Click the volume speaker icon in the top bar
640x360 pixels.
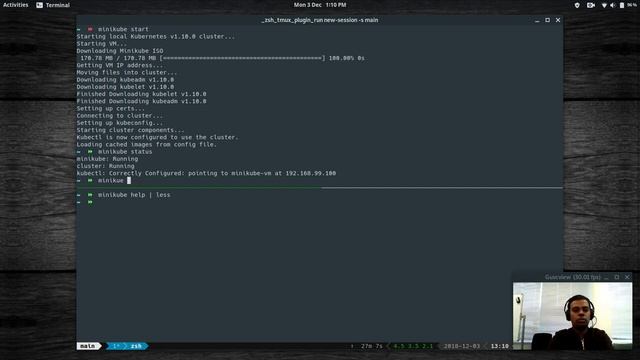[612, 5]
